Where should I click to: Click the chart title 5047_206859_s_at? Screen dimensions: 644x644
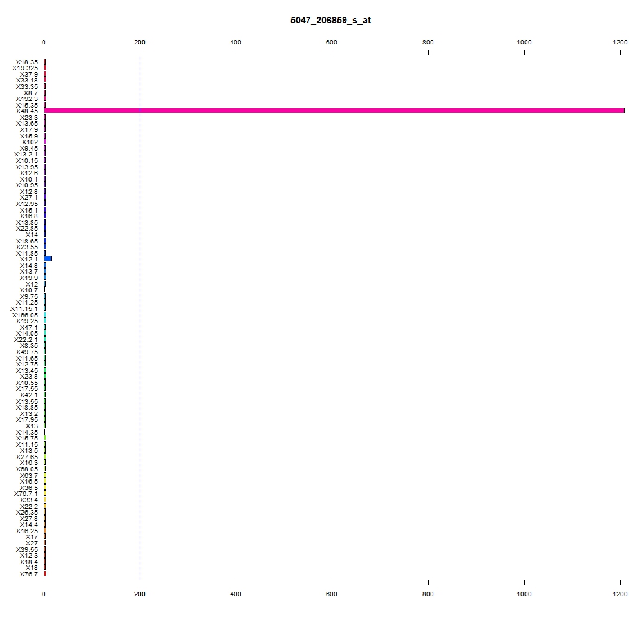[x=330, y=20]
